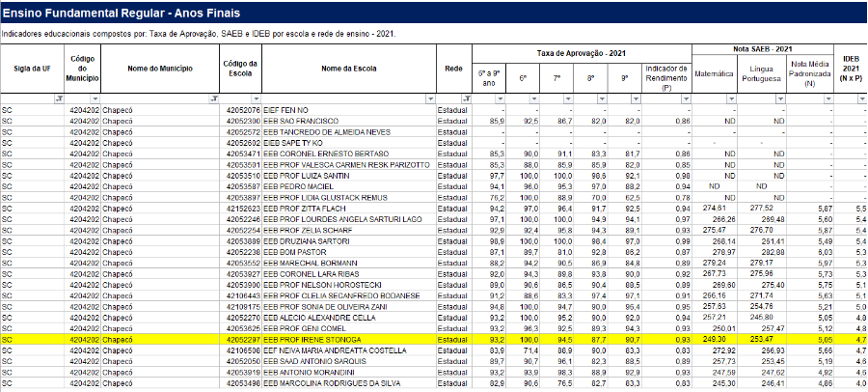Open the 6º a 9º ano filter dropdown
Screen dimensions: 868x392
(501, 98)
